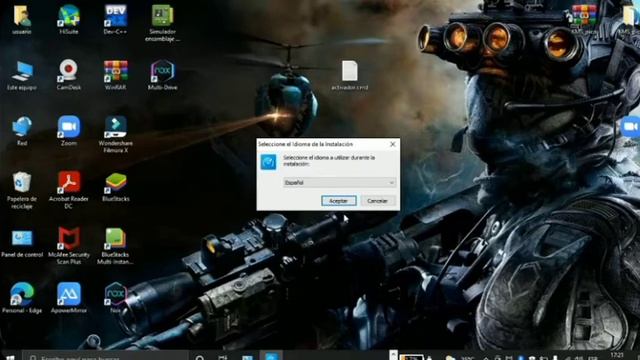
Task: Open the WinRAR desktop shortcut
Action: (116, 75)
